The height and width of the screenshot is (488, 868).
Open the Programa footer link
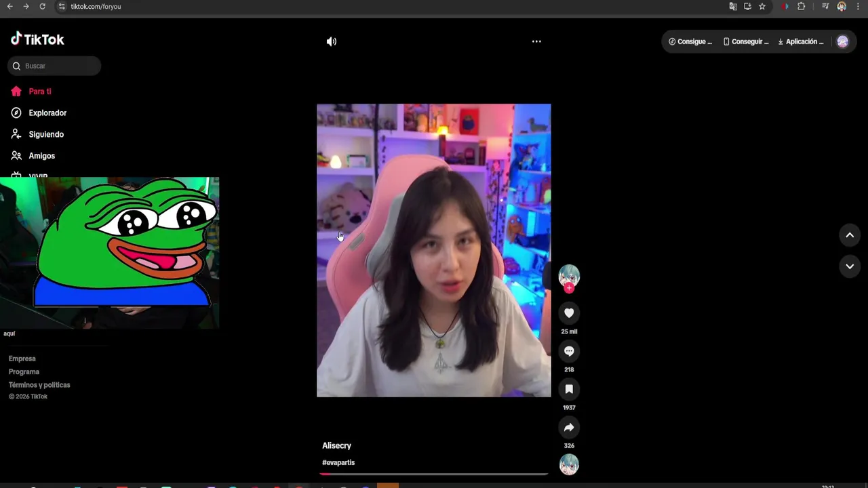pyautogui.click(x=24, y=371)
